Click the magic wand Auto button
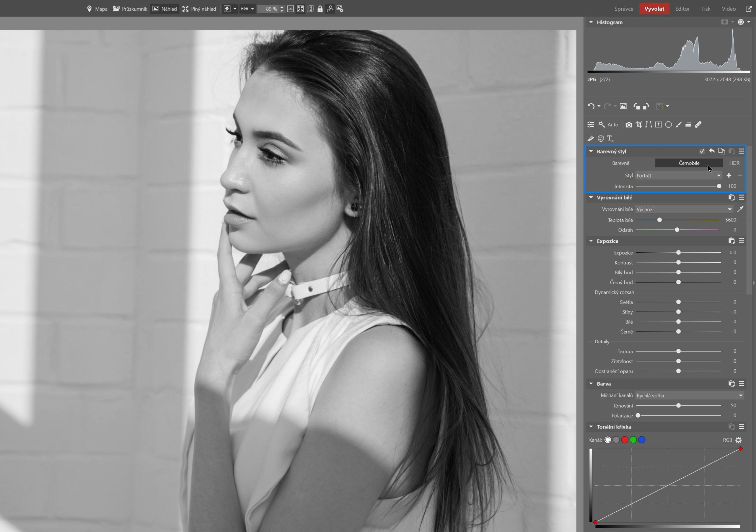Image resolution: width=756 pixels, height=532 pixels. coord(608,125)
